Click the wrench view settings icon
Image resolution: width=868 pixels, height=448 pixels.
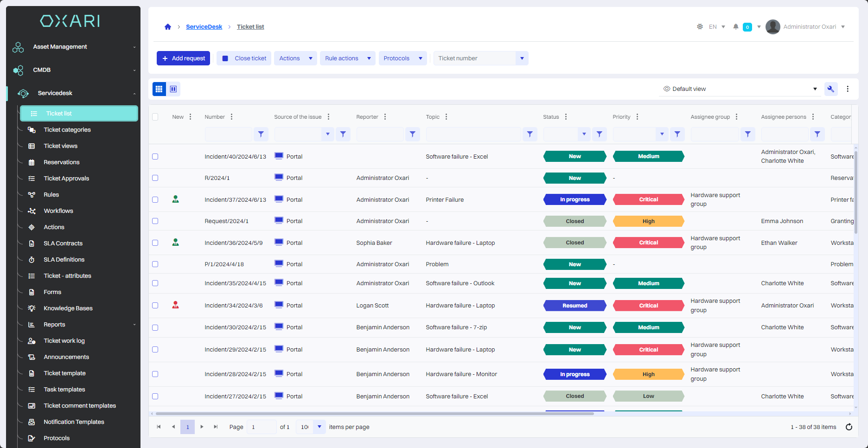pyautogui.click(x=830, y=89)
